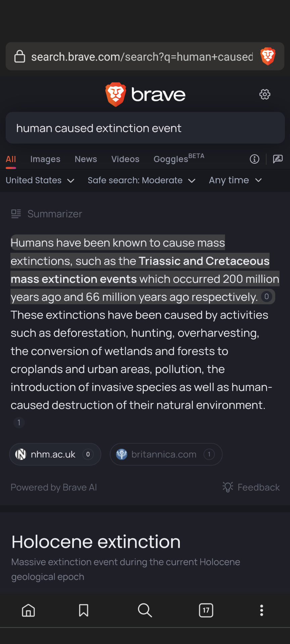Open the three-dot browser menu

pos(261,610)
